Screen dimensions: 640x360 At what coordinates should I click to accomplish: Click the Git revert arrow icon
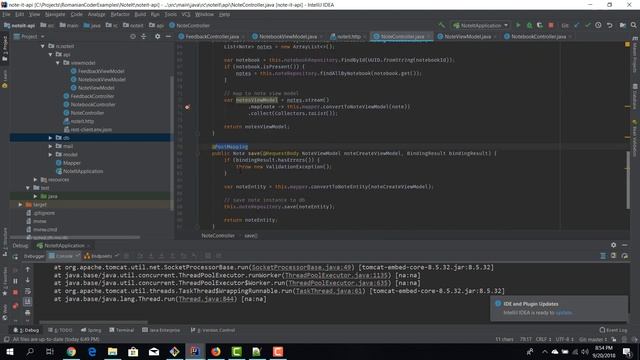609,25
